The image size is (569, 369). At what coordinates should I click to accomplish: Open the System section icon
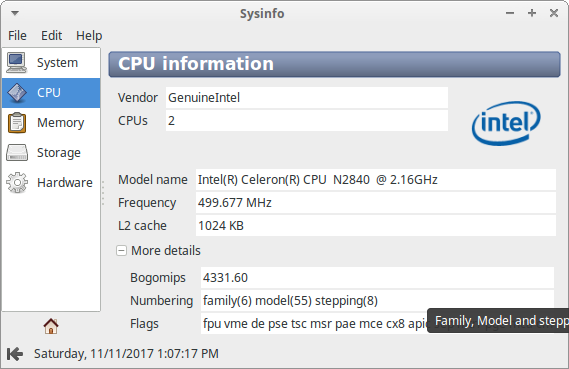[x=16, y=63]
